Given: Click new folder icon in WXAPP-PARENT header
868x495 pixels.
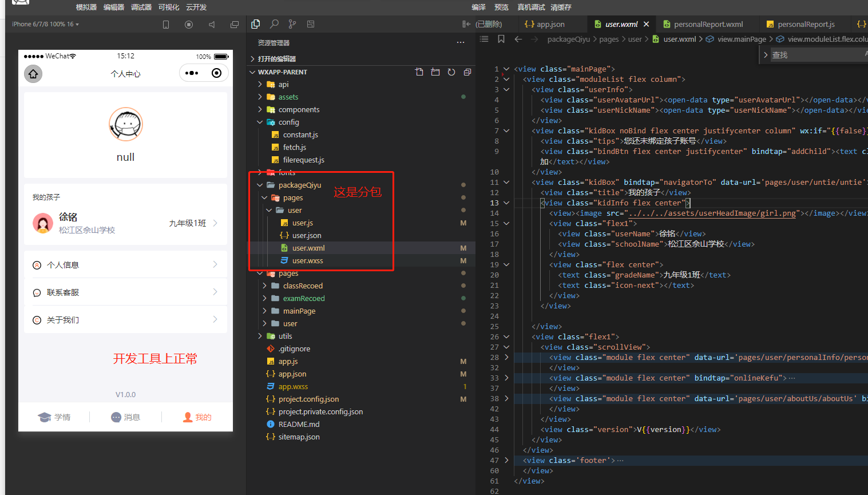Looking at the screenshot, I should click(x=435, y=72).
